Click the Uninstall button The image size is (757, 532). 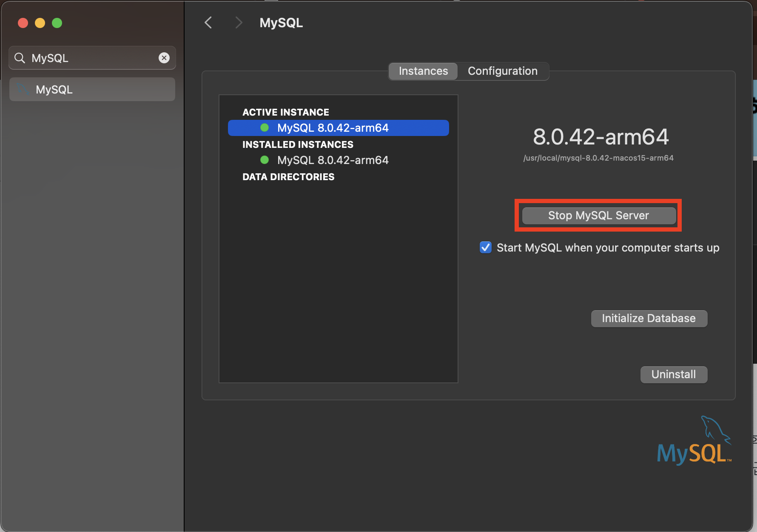[674, 374]
